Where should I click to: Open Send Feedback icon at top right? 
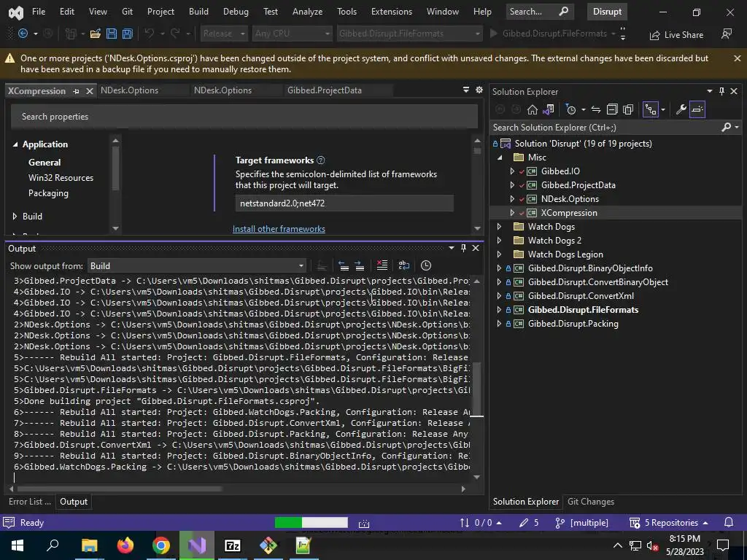(x=727, y=34)
